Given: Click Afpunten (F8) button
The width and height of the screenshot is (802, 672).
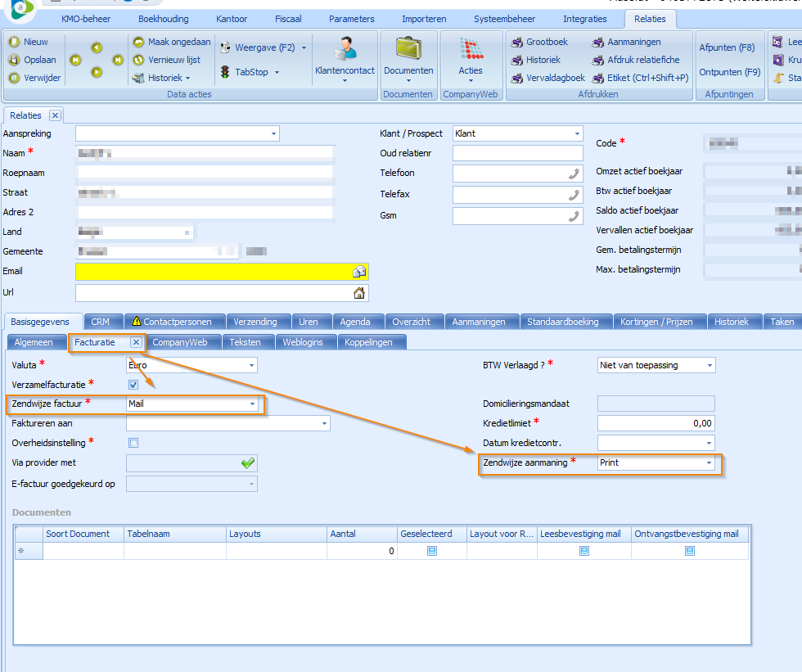Looking at the screenshot, I should [727, 47].
